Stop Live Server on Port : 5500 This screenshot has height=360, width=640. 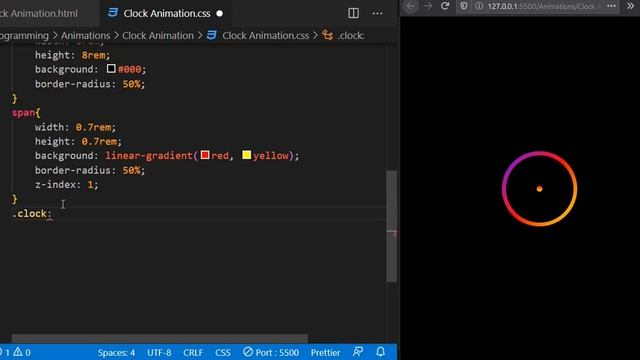(271, 352)
